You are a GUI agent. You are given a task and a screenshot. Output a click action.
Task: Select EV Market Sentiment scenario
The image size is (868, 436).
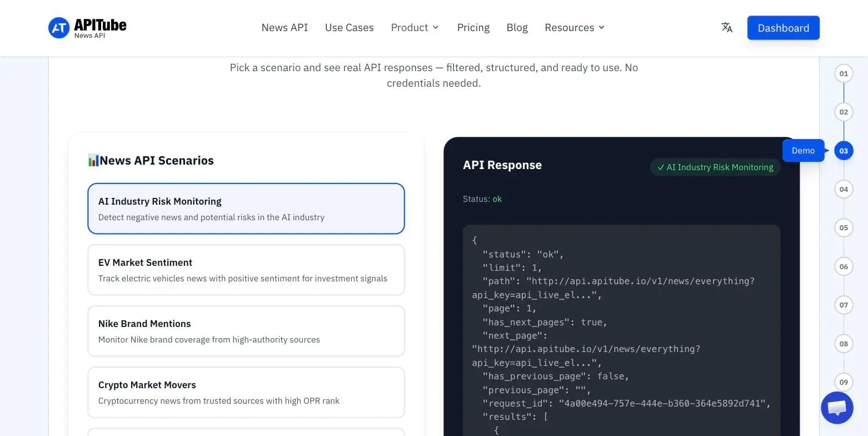246,270
